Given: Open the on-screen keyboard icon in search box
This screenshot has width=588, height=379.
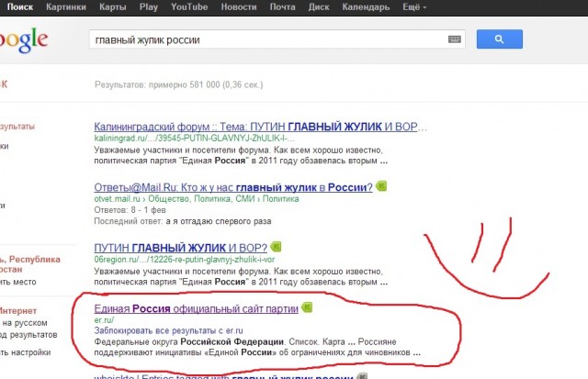Looking at the screenshot, I should click(x=454, y=39).
